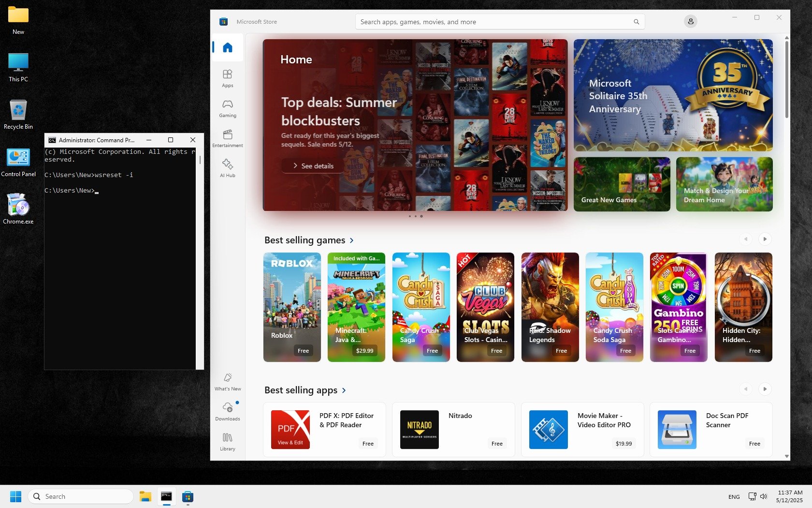
Task: Click the search magnifier icon
Action: coord(636,22)
